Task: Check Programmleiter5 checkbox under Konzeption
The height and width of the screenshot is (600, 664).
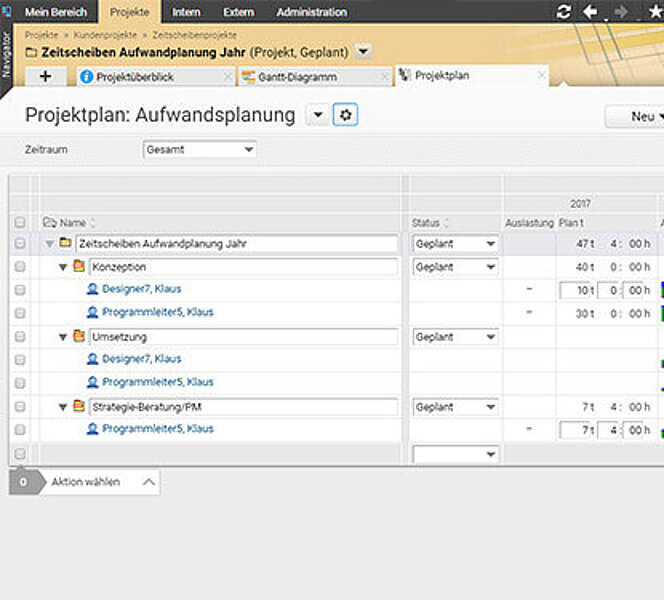Action: [20, 313]
